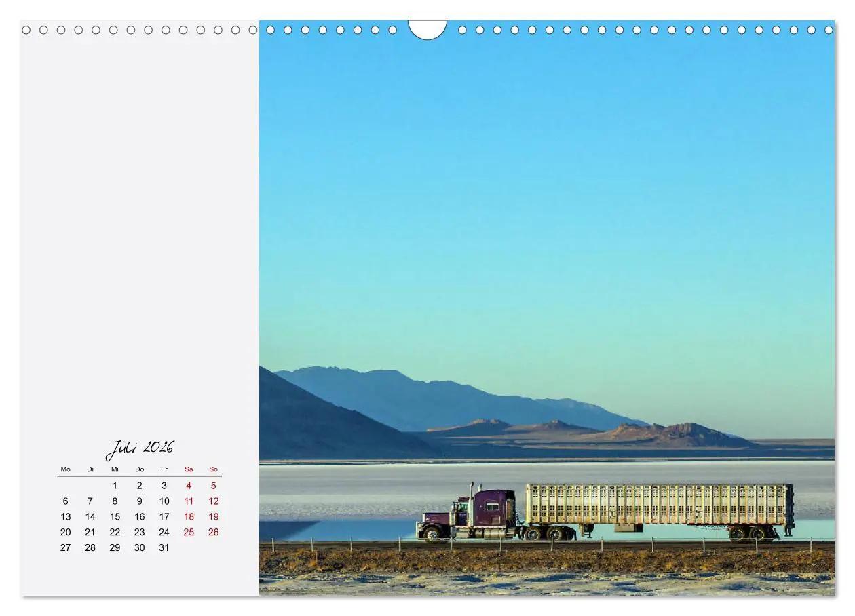Select Monday the 27th
This screenshot has height=616, width=855.
(65, 548)
